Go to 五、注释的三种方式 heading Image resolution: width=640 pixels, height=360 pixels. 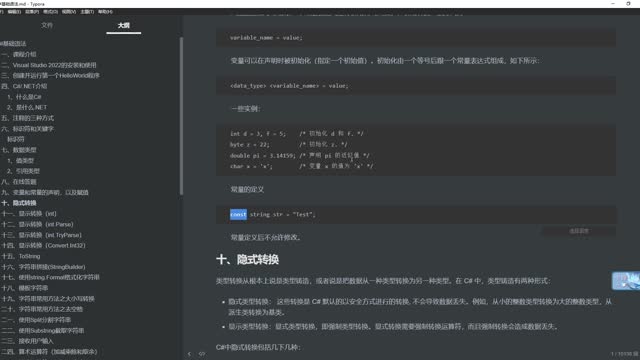click(x=28, y=118)
